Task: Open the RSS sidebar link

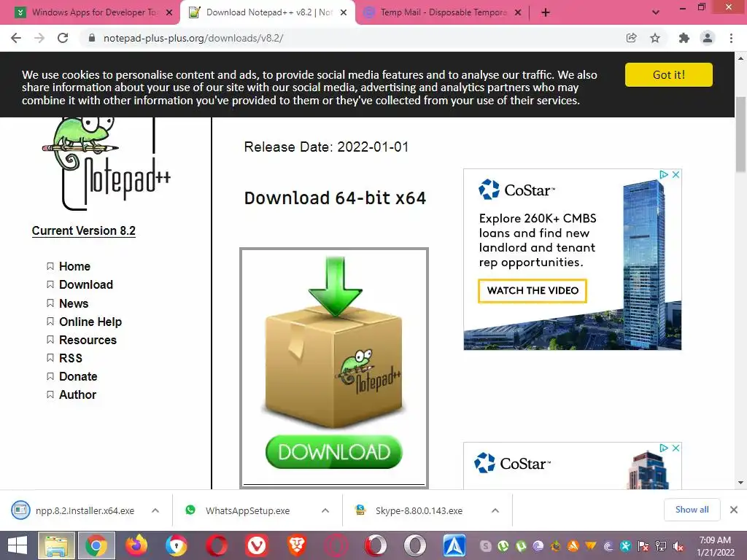Action: [x=71, y=358]
